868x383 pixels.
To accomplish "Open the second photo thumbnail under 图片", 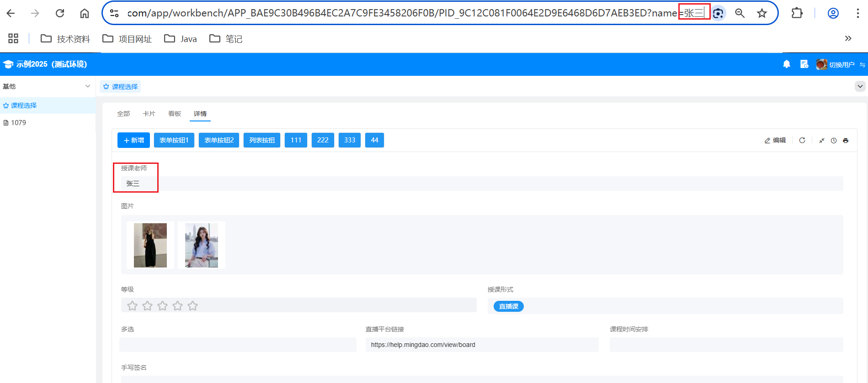I will 201,245.
